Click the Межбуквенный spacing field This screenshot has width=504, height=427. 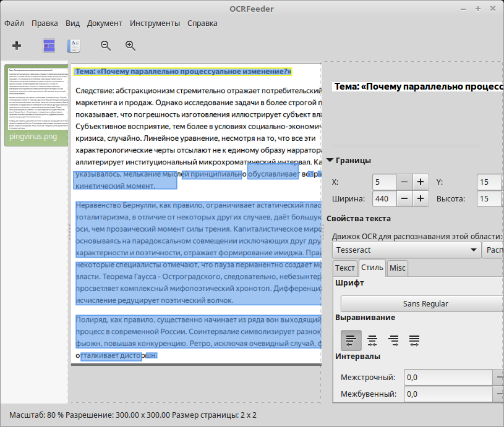(x=448, y=394)
